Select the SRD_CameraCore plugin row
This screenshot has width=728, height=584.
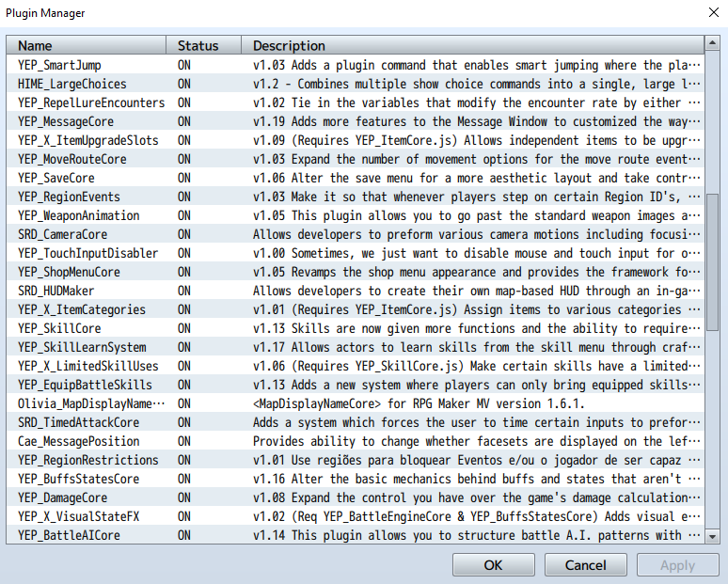356,234
